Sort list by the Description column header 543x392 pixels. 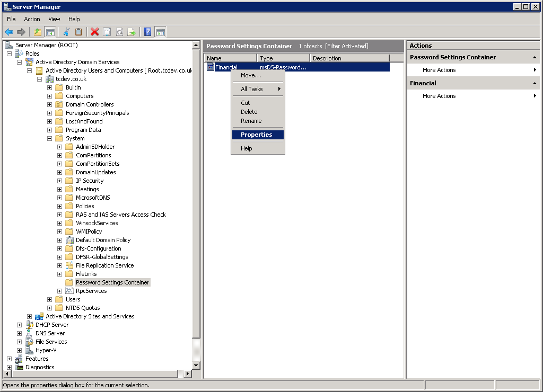coord(350,58)
